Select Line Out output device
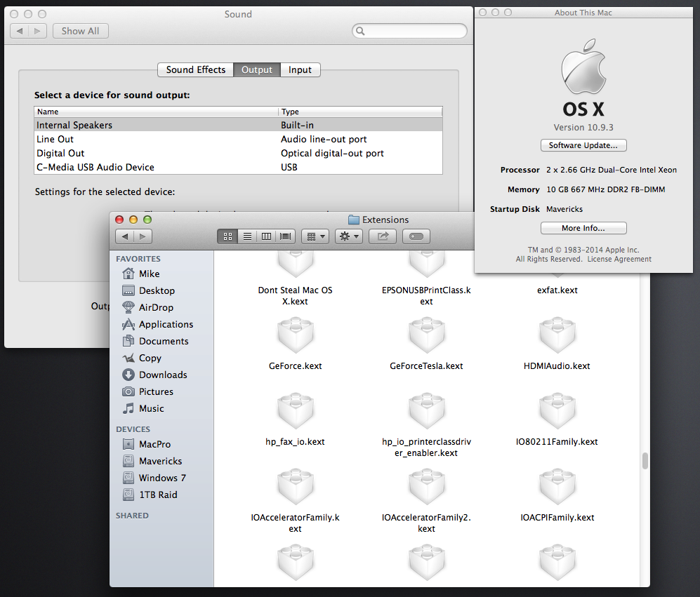This screenshot has height=597, width=700. [238, 139]
